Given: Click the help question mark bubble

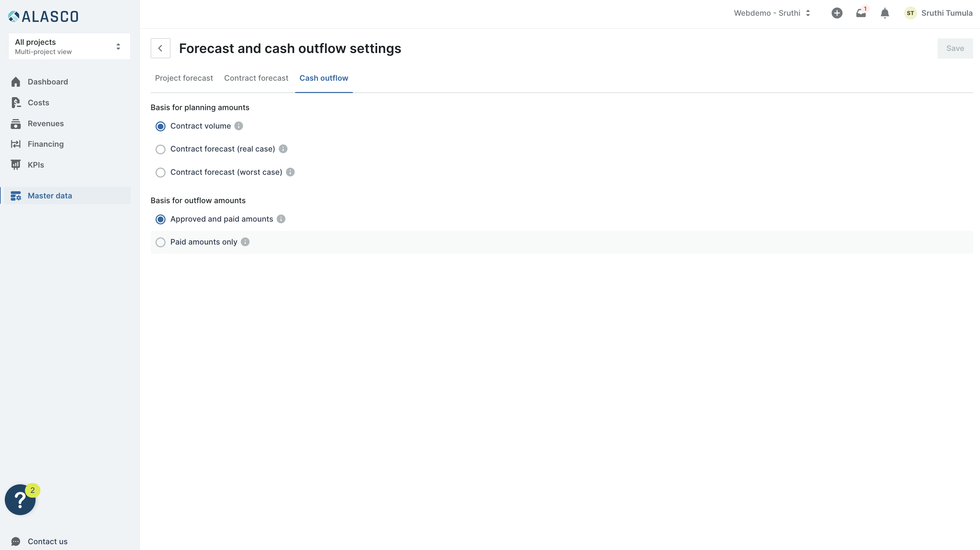Looking at the screenshot, I should pos(20,499).
